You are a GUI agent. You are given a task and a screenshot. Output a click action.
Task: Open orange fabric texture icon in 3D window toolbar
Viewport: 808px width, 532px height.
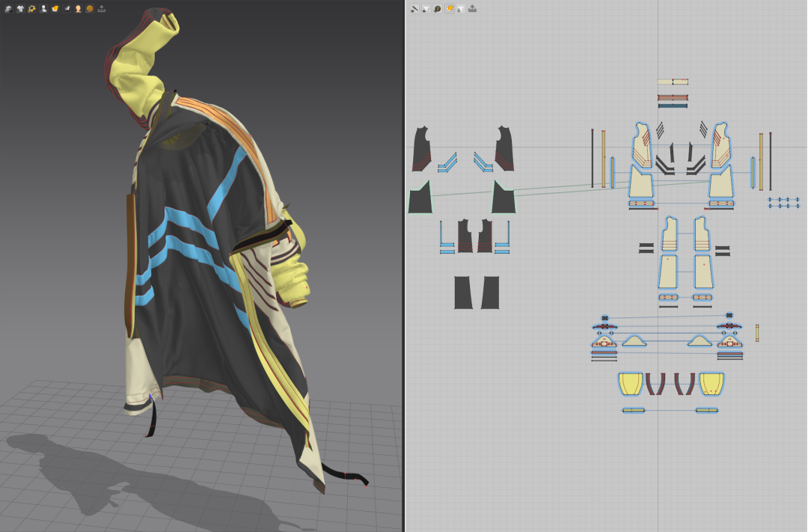(x=55, y=9)
